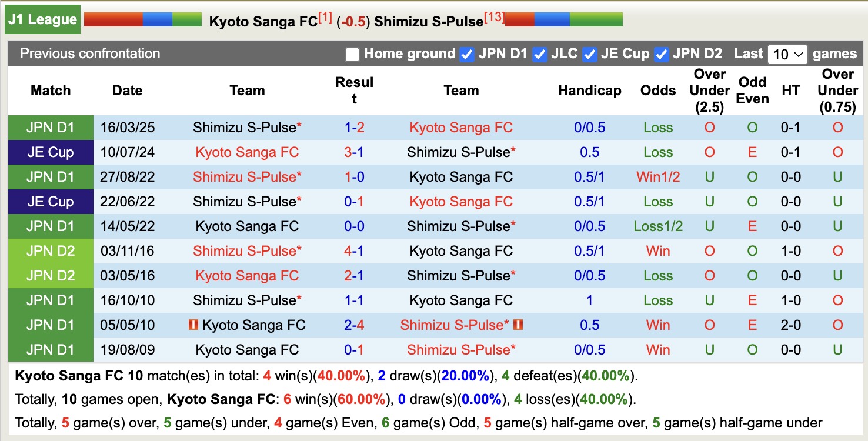
Task: Click the Kyoto Sanga FC team link
Action: [x=263, y=22]
